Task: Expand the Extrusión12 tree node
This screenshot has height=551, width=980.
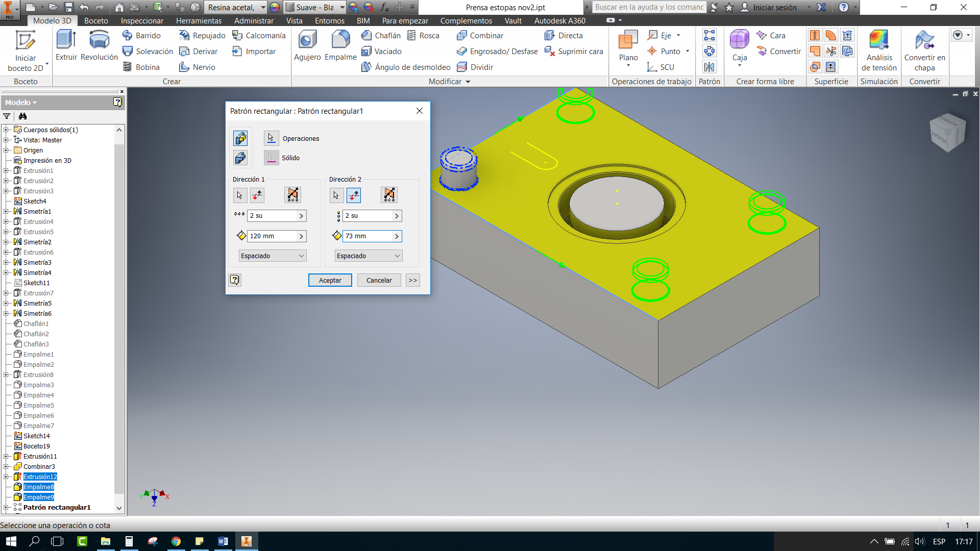Action: point(6,477)
